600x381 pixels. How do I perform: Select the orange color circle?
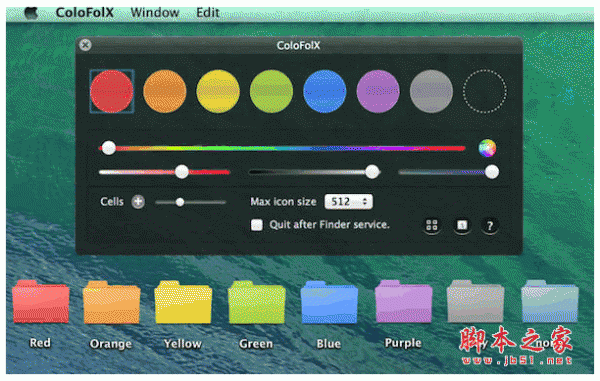click(x=165, y=91)
